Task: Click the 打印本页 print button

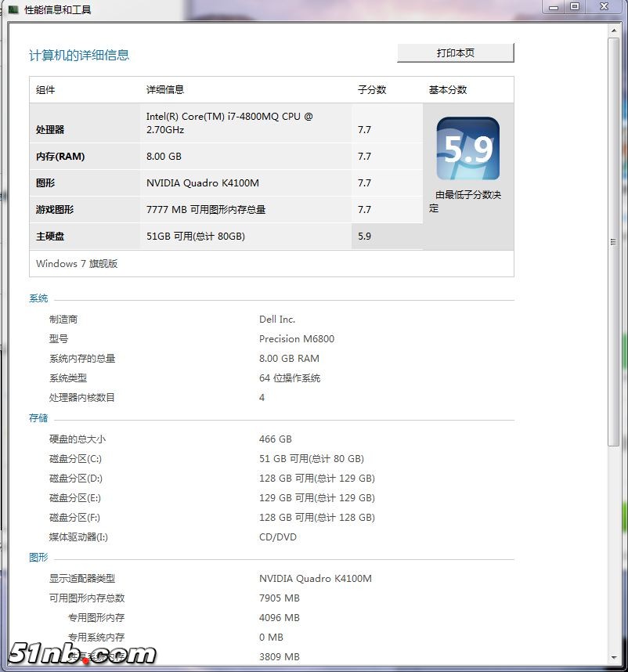Action: (455, 53)
